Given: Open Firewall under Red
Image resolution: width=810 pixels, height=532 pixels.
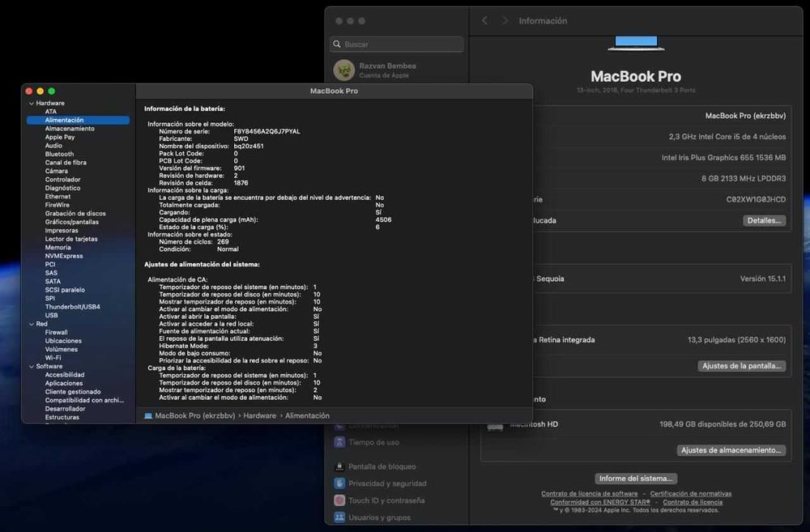Looking at the screenshot, I should 57,332.
